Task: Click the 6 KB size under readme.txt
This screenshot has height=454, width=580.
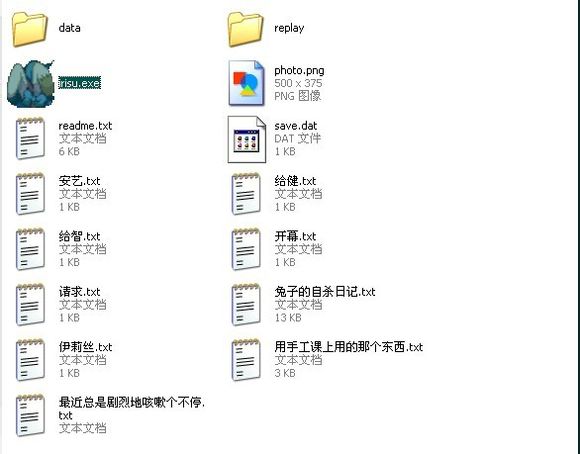Action: [69, 151]
